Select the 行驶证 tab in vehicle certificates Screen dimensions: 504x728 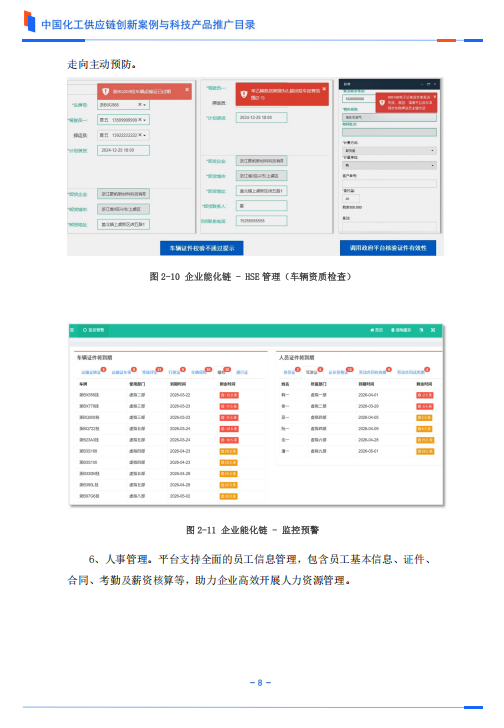point(174,372)
